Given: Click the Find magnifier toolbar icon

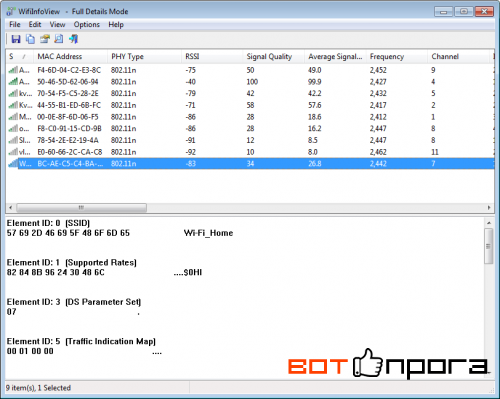Looking at the screenshot, I should (x=59, y=39).
